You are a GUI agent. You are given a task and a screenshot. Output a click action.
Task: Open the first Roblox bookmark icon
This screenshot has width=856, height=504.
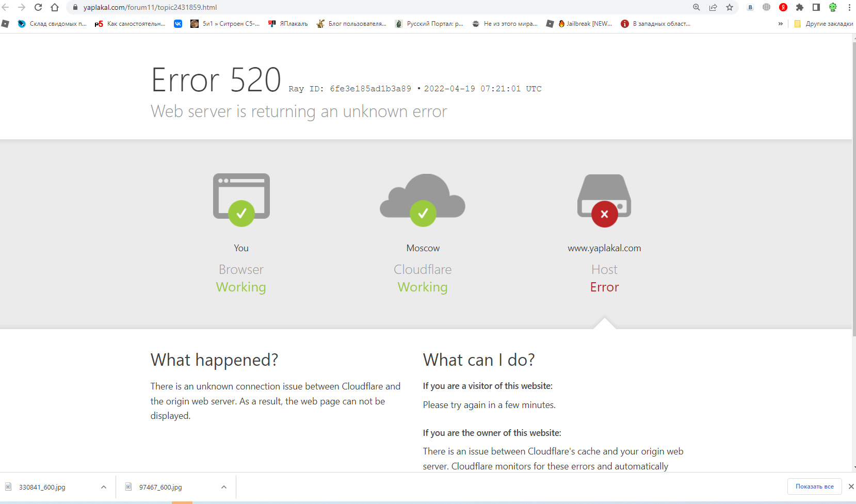click(x=5, y=24)
